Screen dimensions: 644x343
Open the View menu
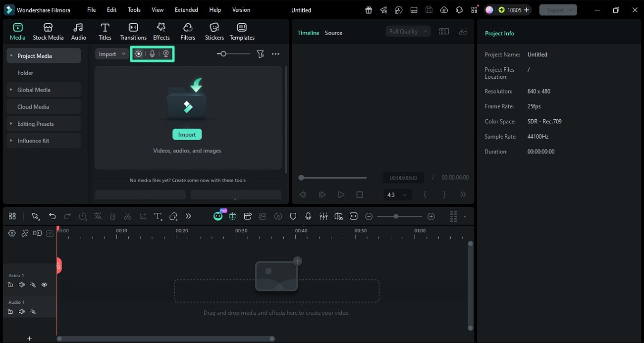[x=158, y=10]
